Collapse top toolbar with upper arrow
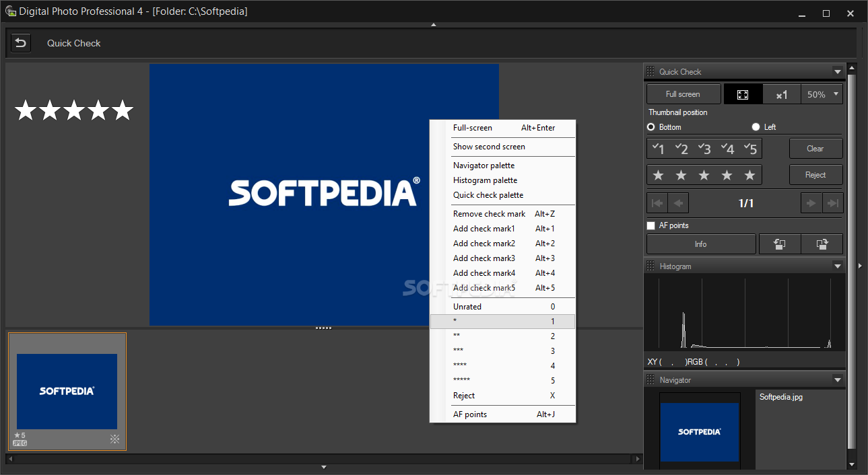868x475 pixels. tap(434, 25)
